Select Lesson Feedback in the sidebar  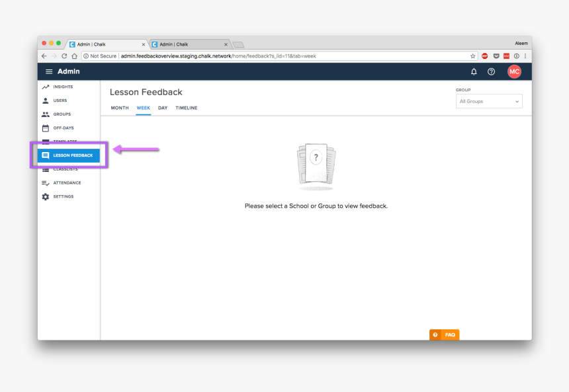click(68, 155)
